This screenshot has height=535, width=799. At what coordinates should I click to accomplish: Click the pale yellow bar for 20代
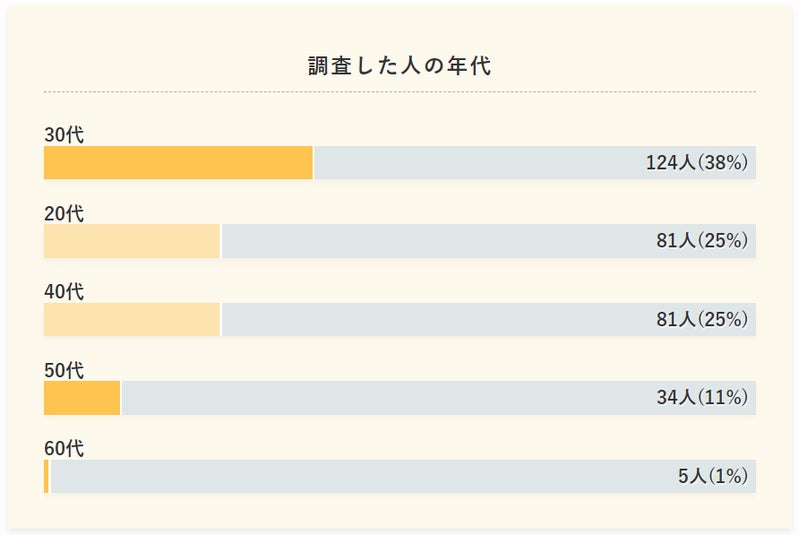click(131, 241)
